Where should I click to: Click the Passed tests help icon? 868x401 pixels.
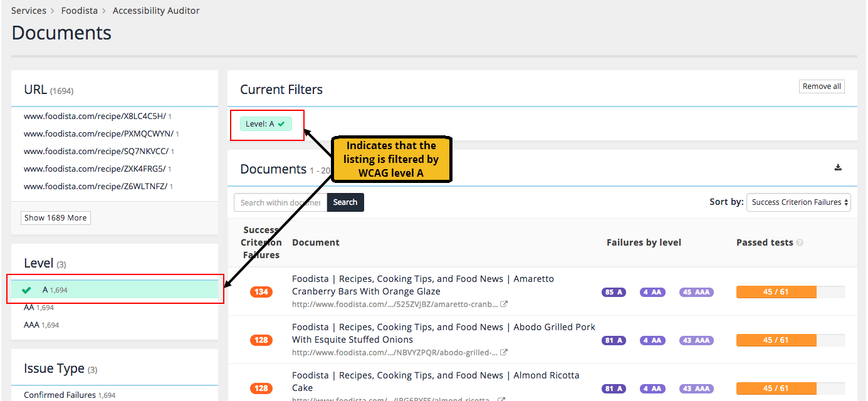[x=800, y=243]
